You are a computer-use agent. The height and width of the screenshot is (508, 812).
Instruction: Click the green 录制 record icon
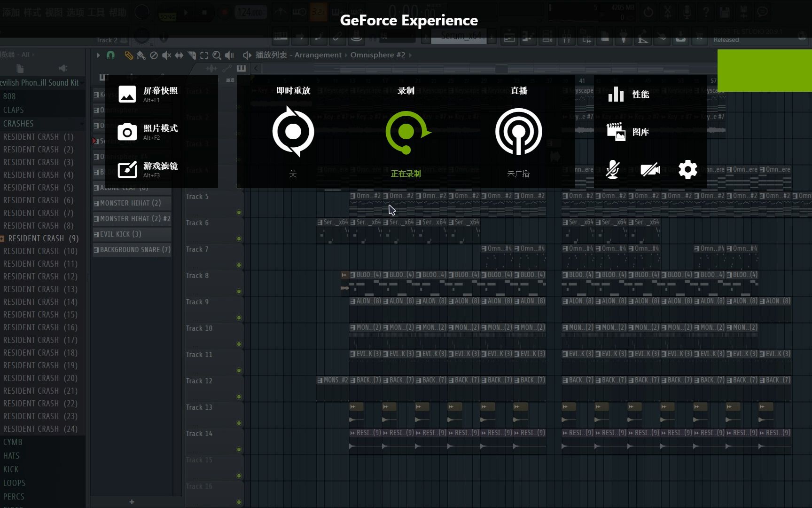pyautogui.click(x=407, y=132)
